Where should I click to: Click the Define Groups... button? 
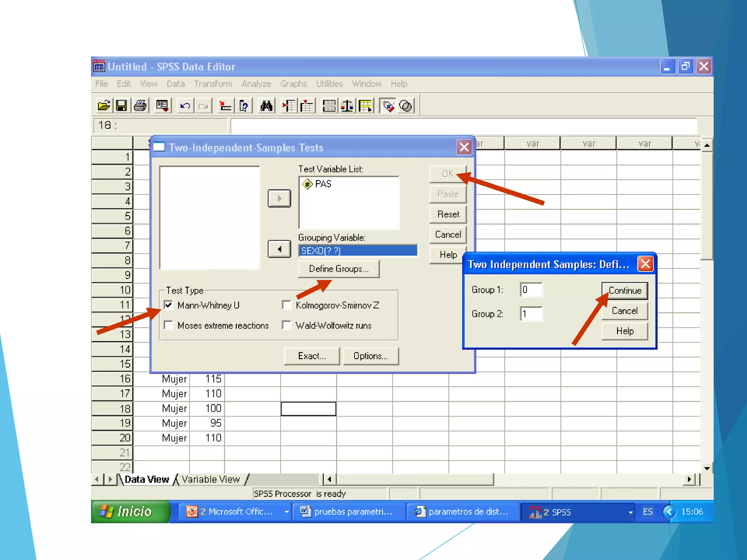click(338, 269)
